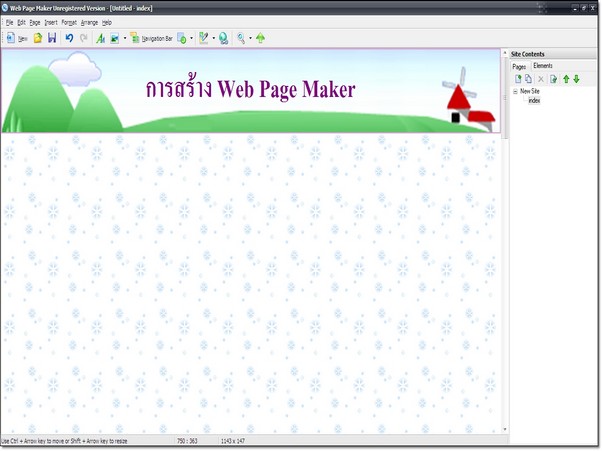This screenshot has height=451, width=602.
Task: Select the index page in the tree
Action: (x=534, y=101)
